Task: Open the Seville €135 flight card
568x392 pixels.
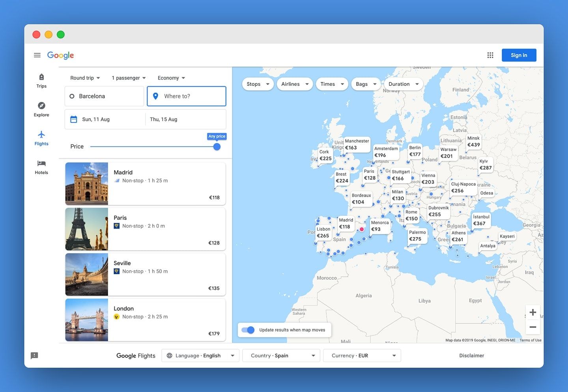Action: pos(145,274)
